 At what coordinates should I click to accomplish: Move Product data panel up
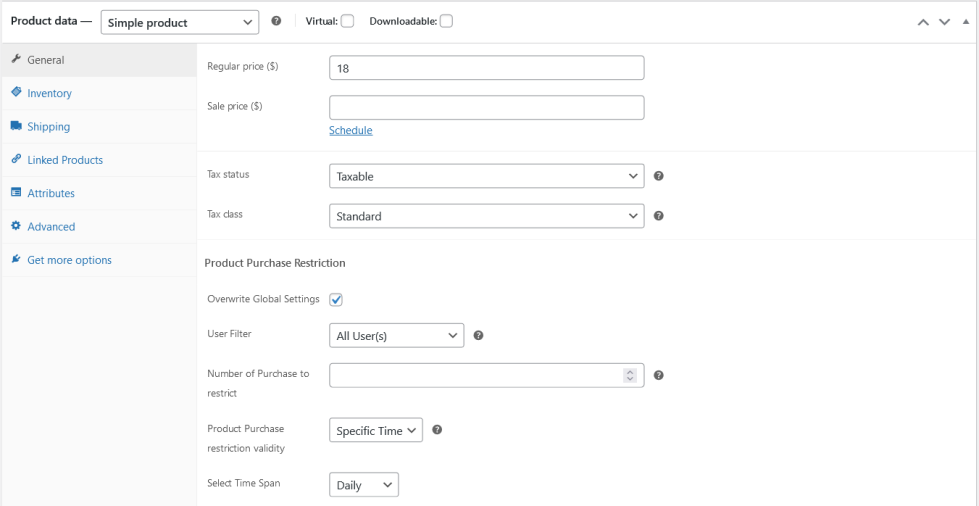923,22
